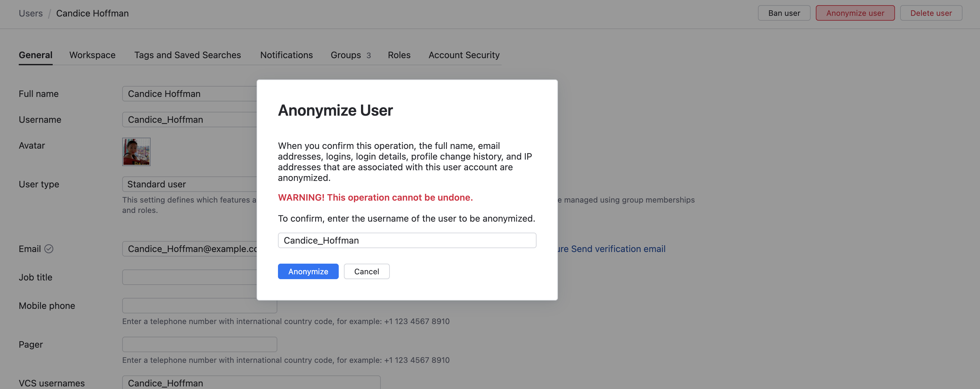The height and width of the screenshot is (389, 980).
Task: Click the Anonymize user button in header
Action: (x=855, y=13)
